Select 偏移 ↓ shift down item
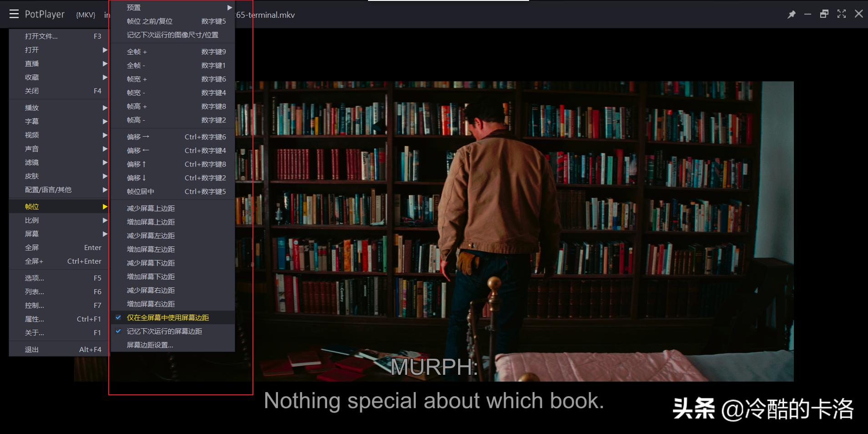 (173, 178)
